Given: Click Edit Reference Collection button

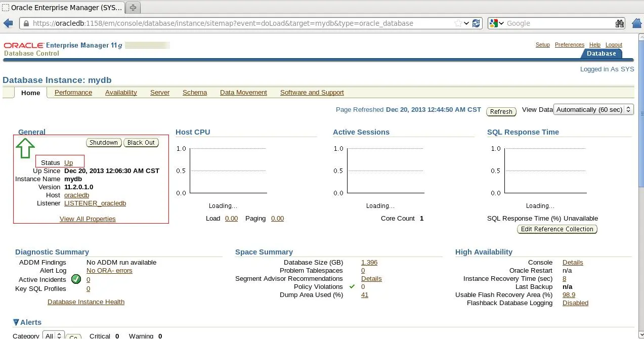Looking at the screenshot, I should pyautogui.click(x=557, y=229).
